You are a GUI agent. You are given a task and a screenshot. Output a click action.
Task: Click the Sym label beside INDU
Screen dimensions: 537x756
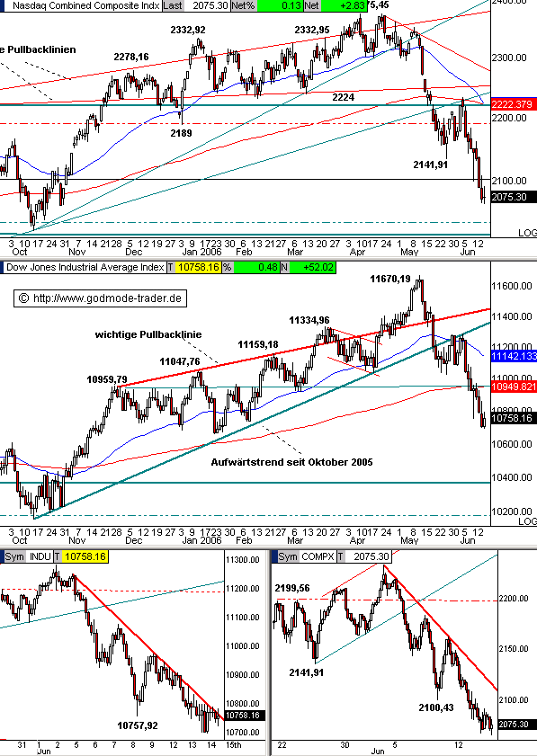[x=14, y=556]
